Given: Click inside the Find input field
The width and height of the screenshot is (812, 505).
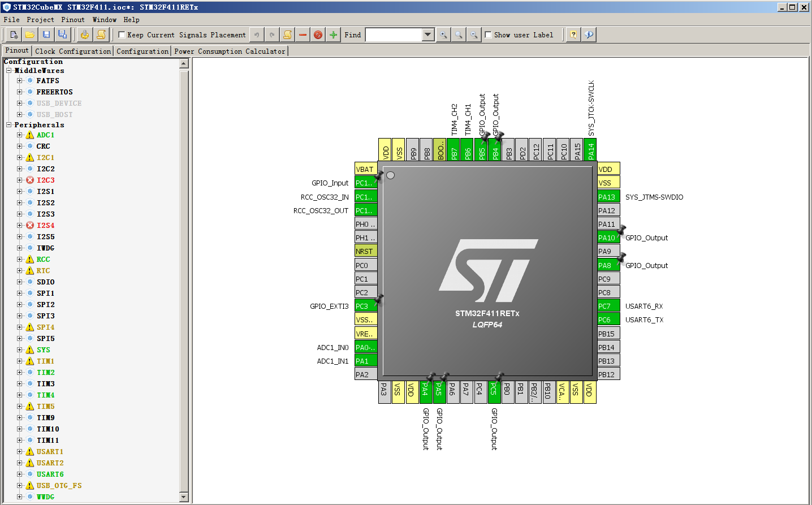Looking at the screenshot, I should coord(394,34).
